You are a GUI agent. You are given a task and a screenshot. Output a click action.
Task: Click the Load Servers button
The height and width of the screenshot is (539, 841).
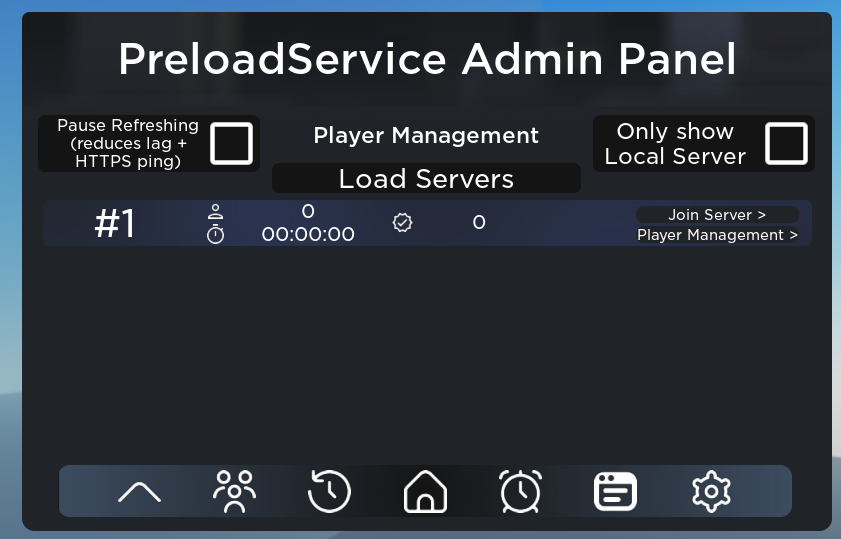tap(426, 178)
